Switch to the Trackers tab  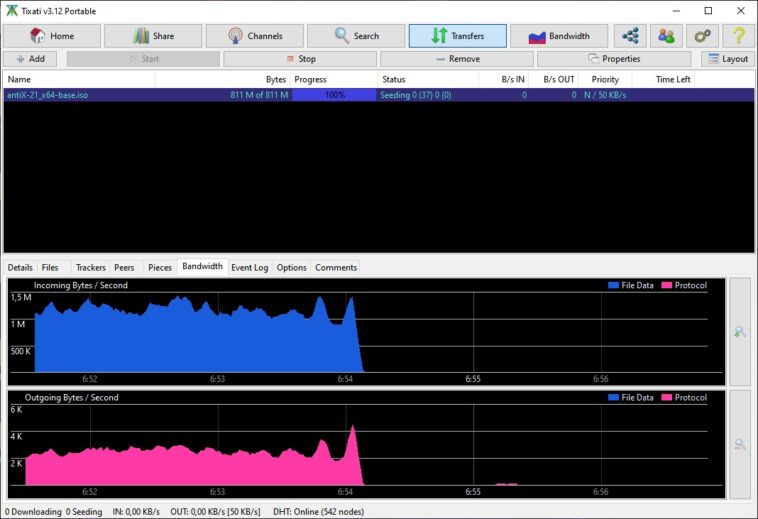point(90,268)
